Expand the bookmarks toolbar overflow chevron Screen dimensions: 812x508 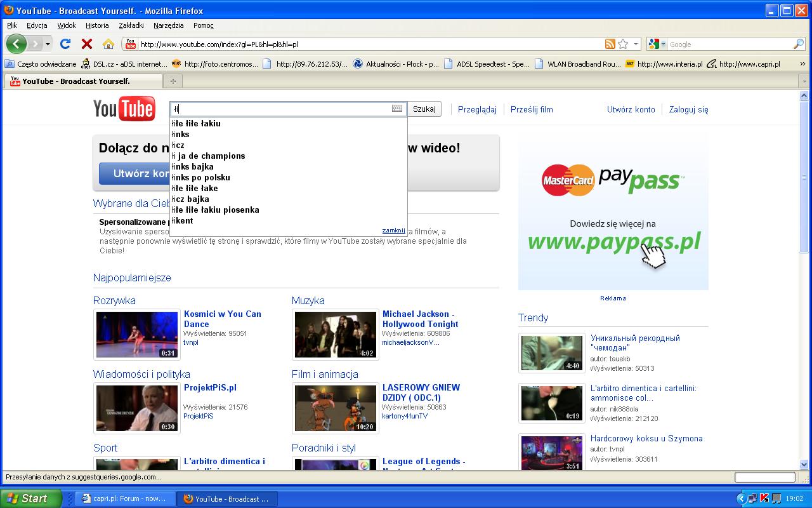803,63
